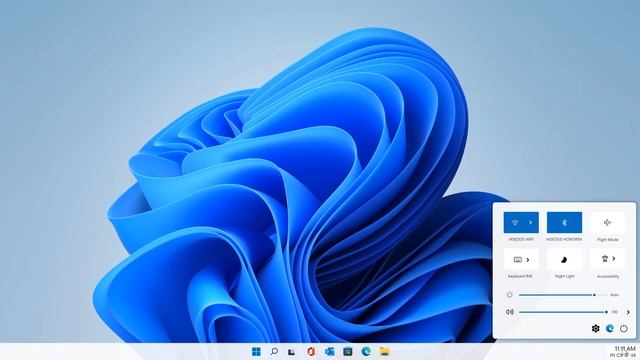Click Edge icon in quick settings panel
The width and height of the screenshot is (640, 360).
(x=610, y=328)
